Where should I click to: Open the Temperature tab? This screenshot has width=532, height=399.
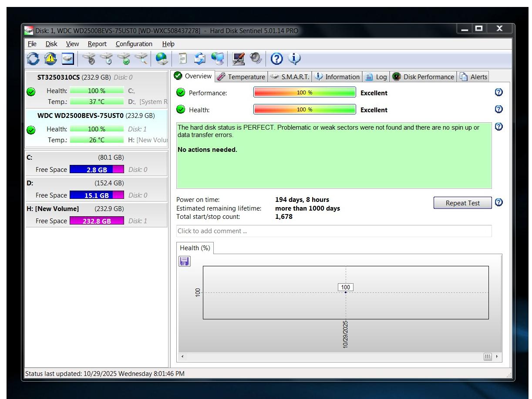(x=241, y=77)
